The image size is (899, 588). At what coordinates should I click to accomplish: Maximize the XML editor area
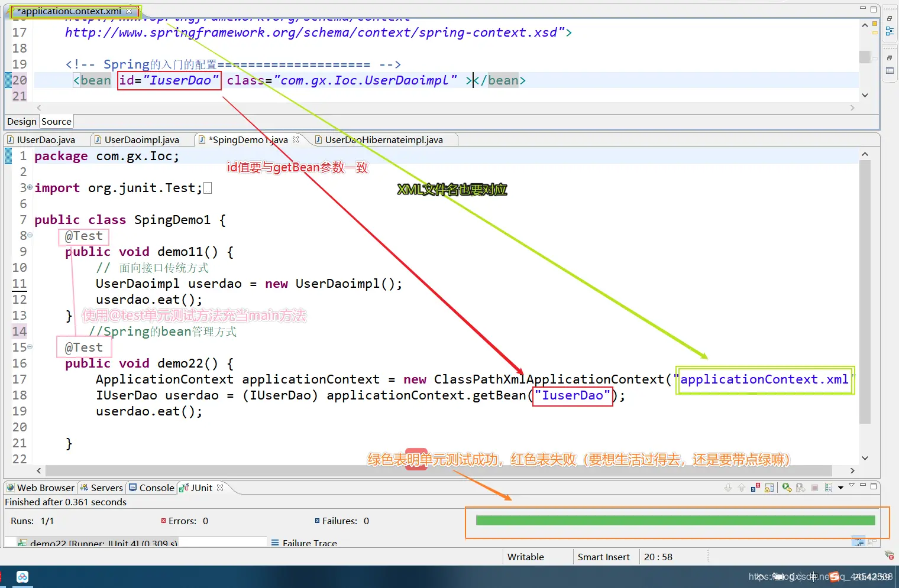(x=874, y=9)
